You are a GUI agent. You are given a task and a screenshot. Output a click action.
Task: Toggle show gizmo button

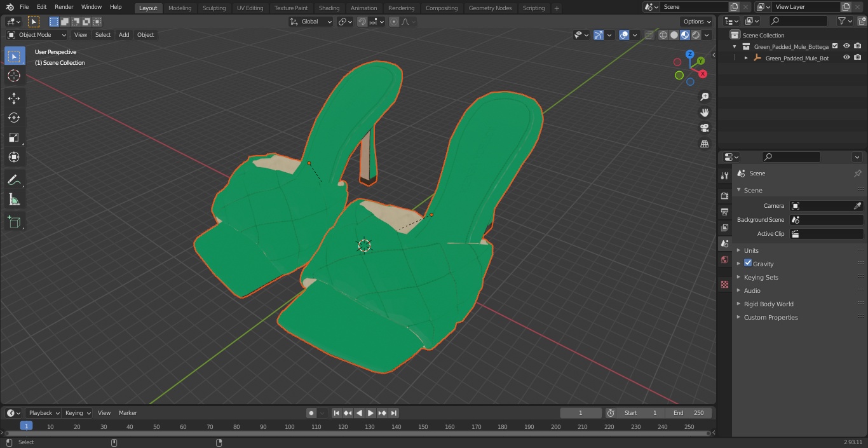(599, 35)
